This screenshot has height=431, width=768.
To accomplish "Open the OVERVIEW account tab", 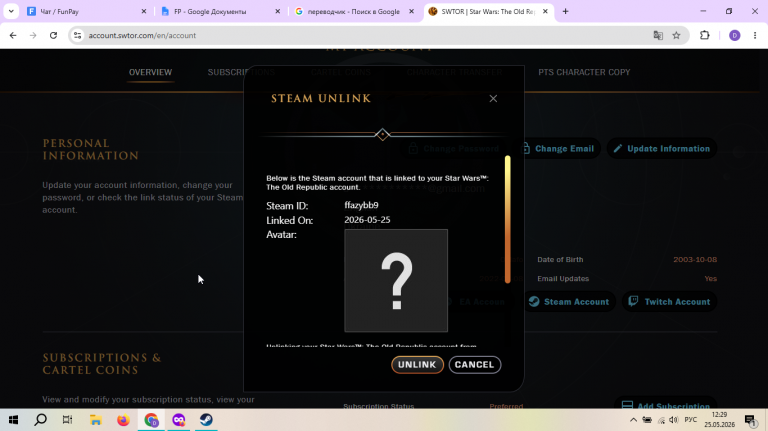I will tap(150, 72).
